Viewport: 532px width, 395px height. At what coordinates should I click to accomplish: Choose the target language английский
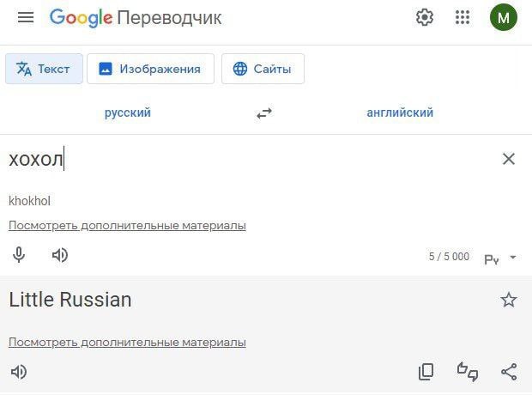[400, 112]
